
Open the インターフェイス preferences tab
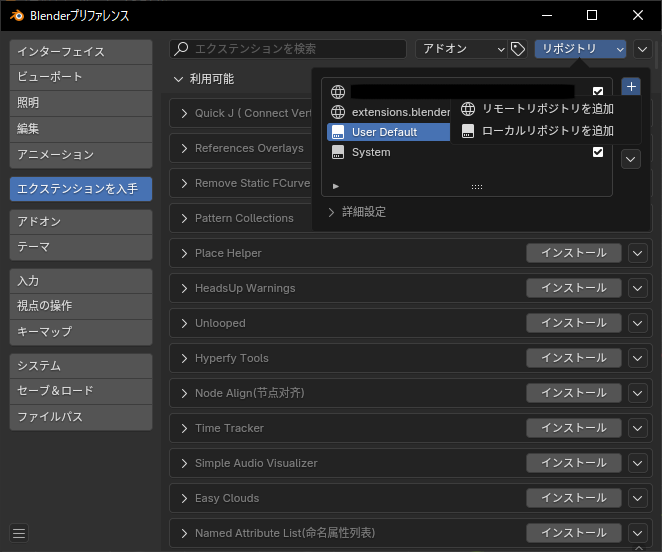click(x=81, y=52)
